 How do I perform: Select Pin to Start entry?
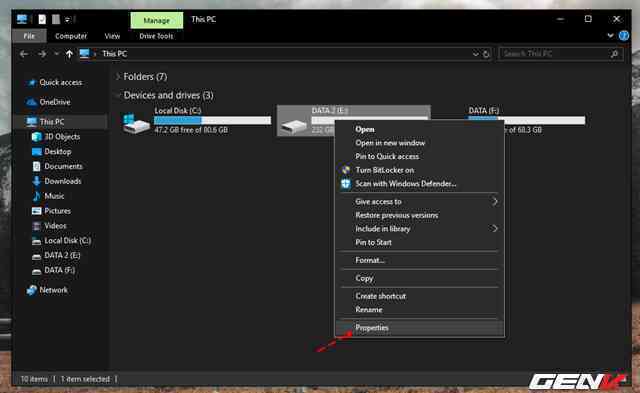pyautogui.click(x=420, y=242)
